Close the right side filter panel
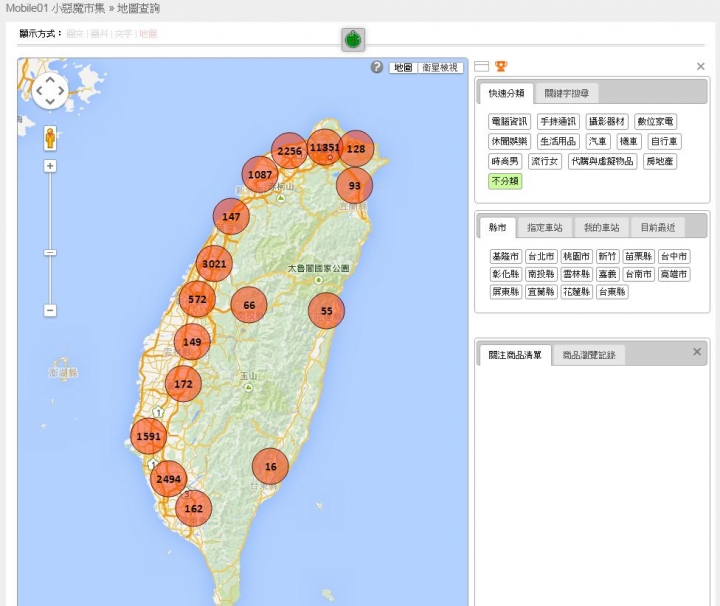Screen dimensions: 720x606 (701, 67)
